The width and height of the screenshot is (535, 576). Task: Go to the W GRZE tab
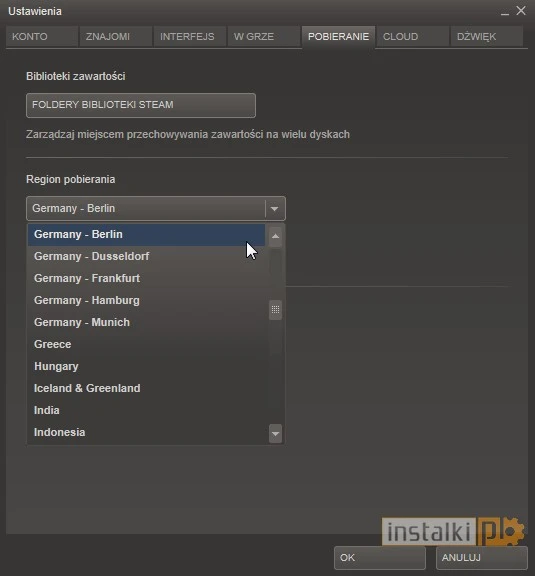tap(264, 36)
